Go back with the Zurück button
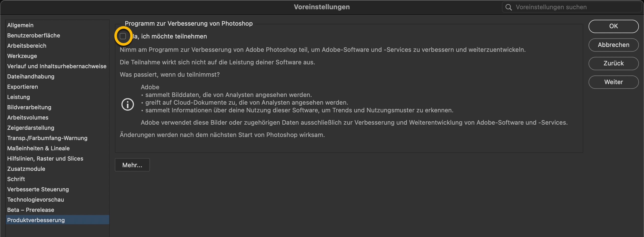This screenshot has width=644, height=237. pos(613,63)
